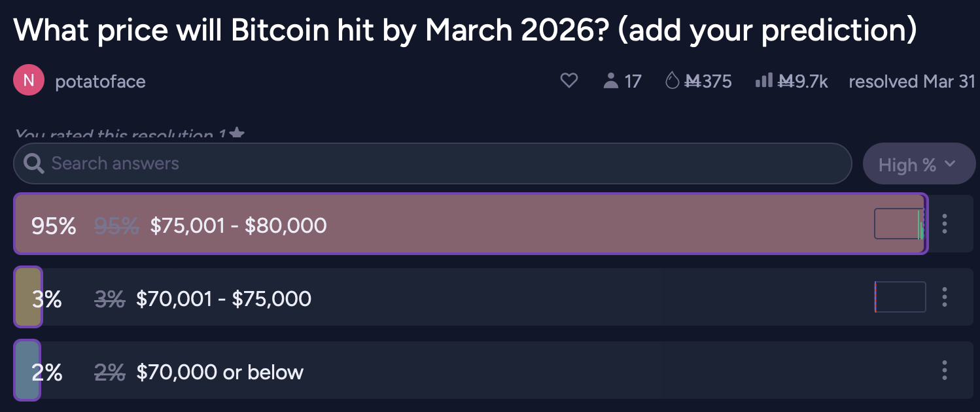
Task: Click potatoface's avatar with the letter N
Action: tap(29, 81)
